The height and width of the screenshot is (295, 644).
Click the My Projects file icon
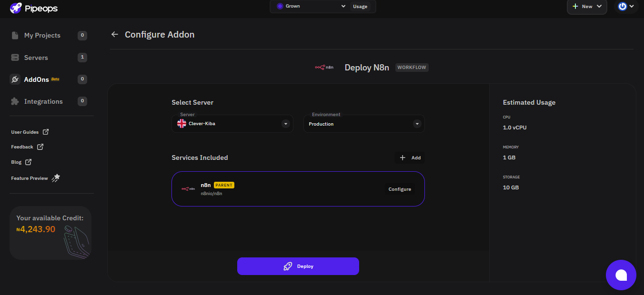click(x=15, y=35)
